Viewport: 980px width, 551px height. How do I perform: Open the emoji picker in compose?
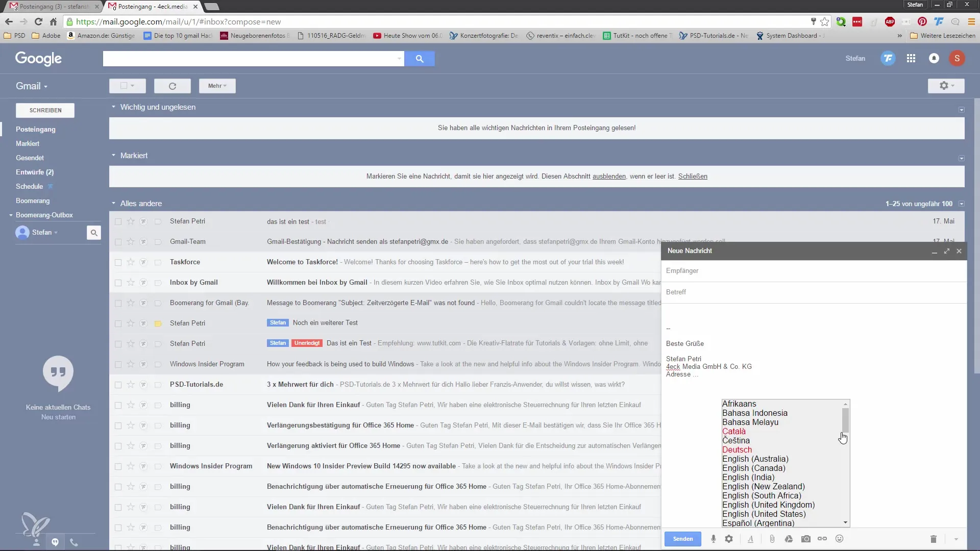[x=839, y=539]
